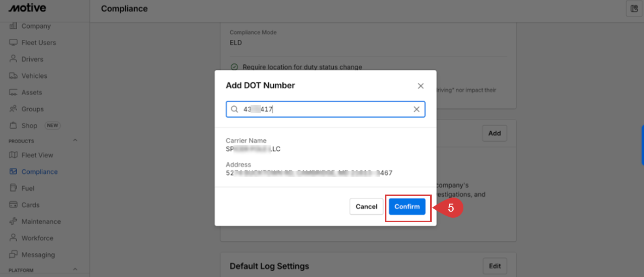Open the Vehicles truck icon
This screenshot has height=277, width=644.
13,76
